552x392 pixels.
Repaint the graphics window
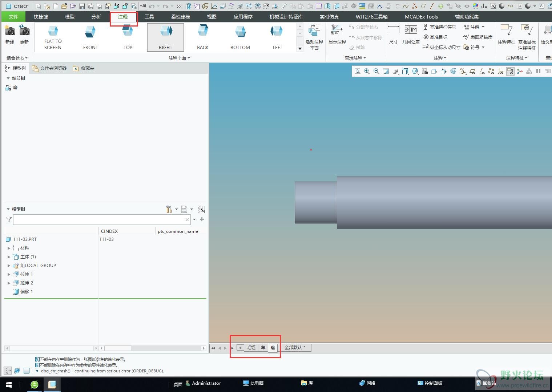tap(386, 71)
